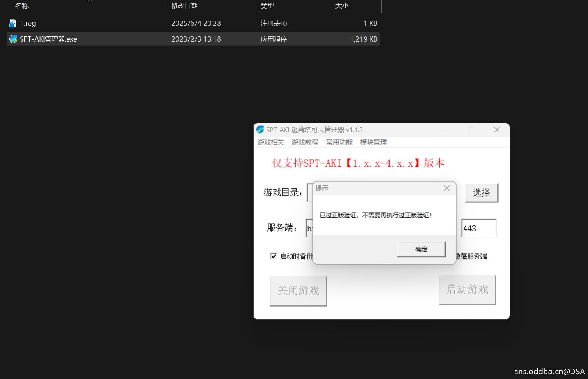Sort files by 修改日期 column header

(x=184, y=6)
